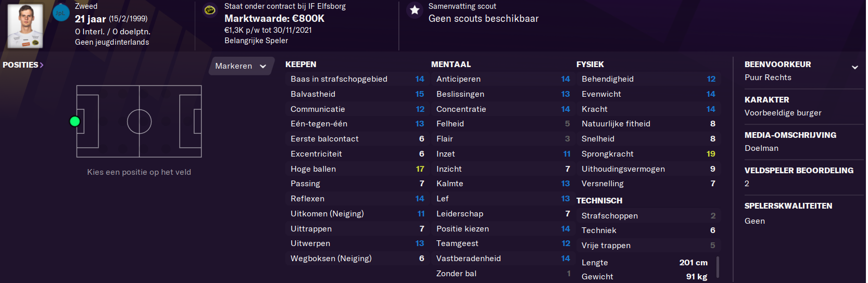Viewport: 868px width, 283px height.
Task: Click the Marktwaarde €800K text
Action: (274, 18)
